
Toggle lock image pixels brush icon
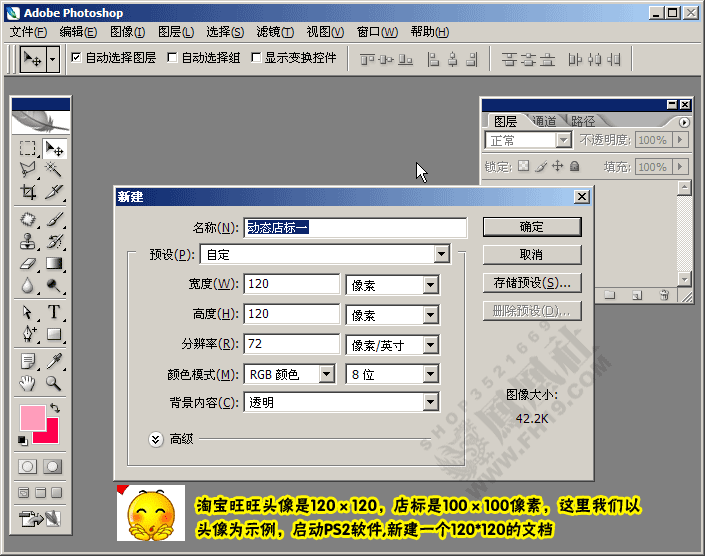[541, 167]
